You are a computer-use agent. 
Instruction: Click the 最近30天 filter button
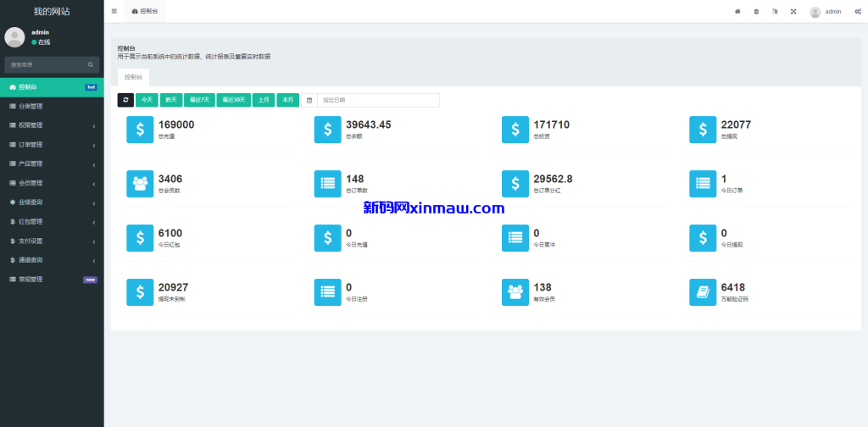point(233,100)
